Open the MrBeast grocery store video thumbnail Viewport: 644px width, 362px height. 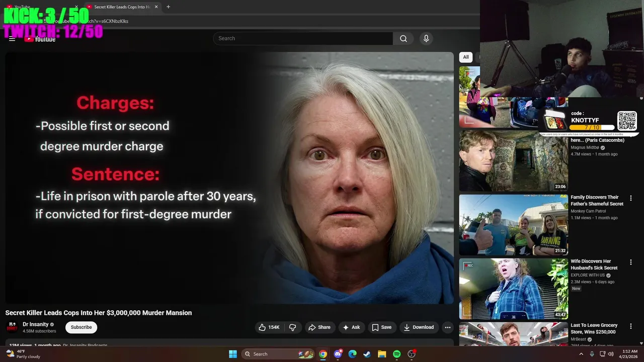(513, 334)
